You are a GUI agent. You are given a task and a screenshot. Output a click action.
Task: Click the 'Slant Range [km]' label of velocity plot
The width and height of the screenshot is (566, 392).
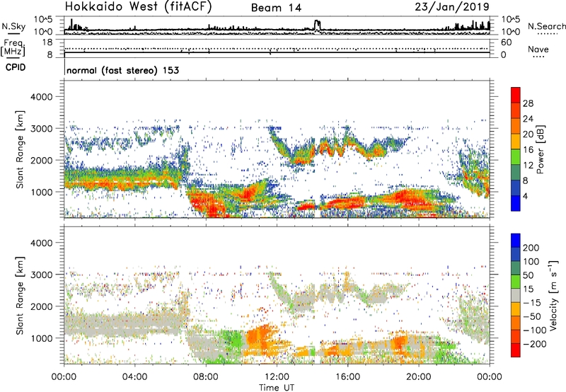20,296
